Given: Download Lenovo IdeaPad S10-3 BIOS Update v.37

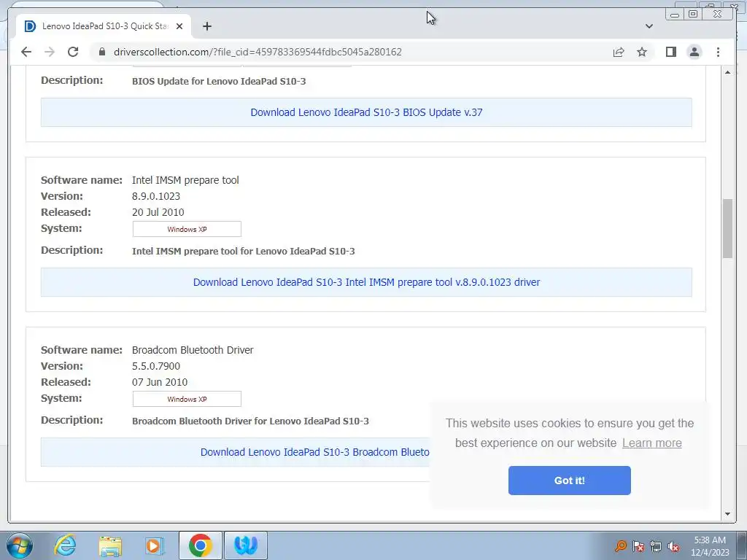Looking at the screenshot, I should (366, 112).
